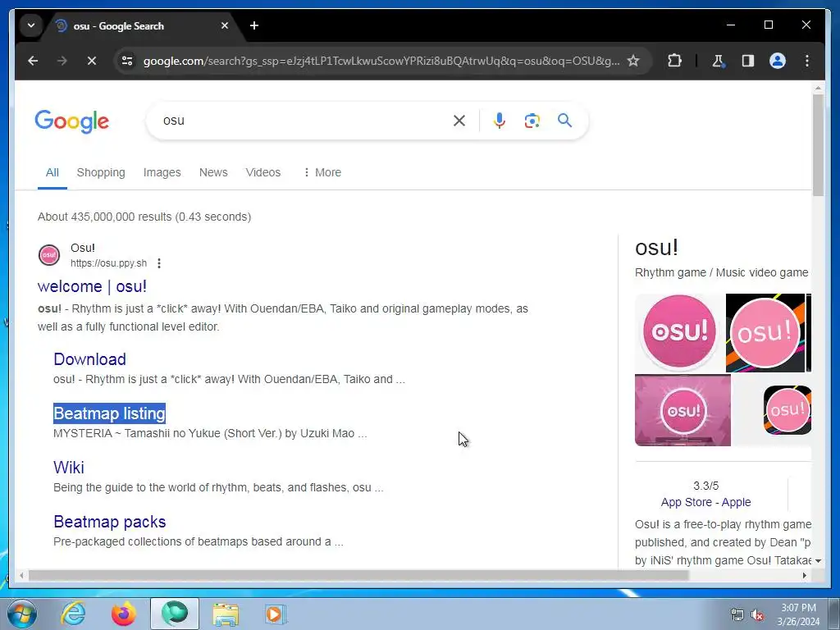Stop loading the page with the X button
Image resolution: width=840 pixels, height=630 pixels.
coord(92,61)
